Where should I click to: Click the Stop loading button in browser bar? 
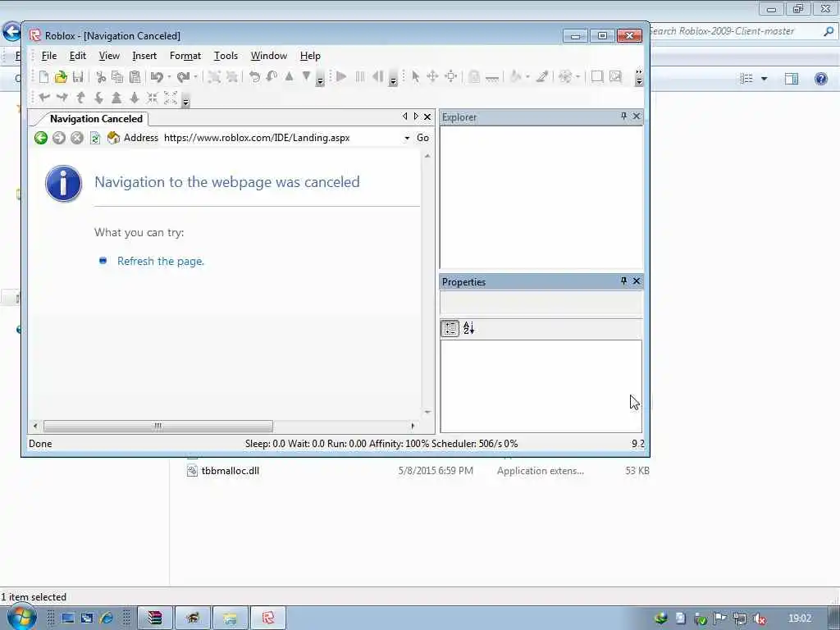[x=77, y=138]
